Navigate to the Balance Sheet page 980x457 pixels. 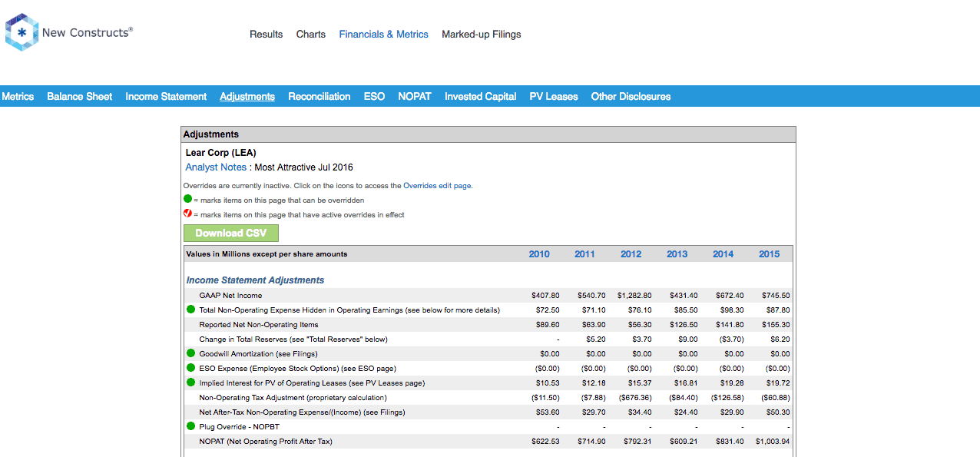pos(80,96)
